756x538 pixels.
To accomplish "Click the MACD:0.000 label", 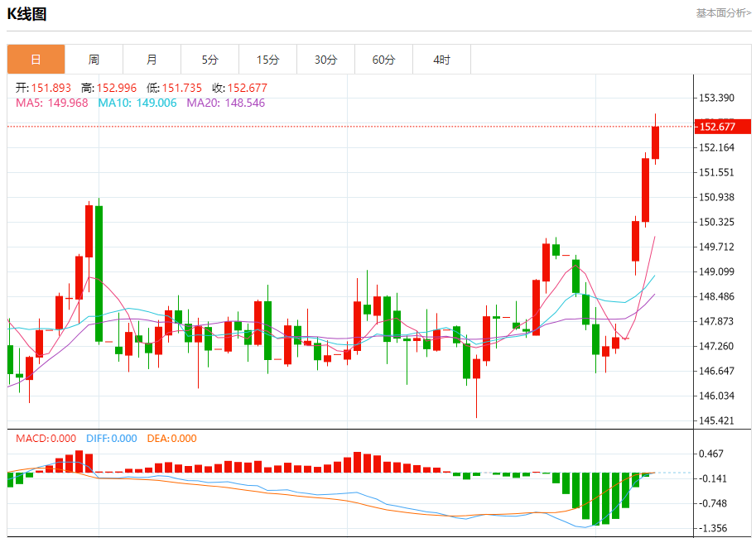I will pos(46,438).
